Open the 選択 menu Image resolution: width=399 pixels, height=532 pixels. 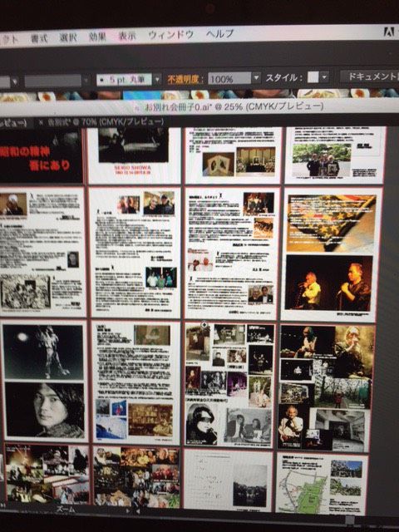tap(68, 37)
